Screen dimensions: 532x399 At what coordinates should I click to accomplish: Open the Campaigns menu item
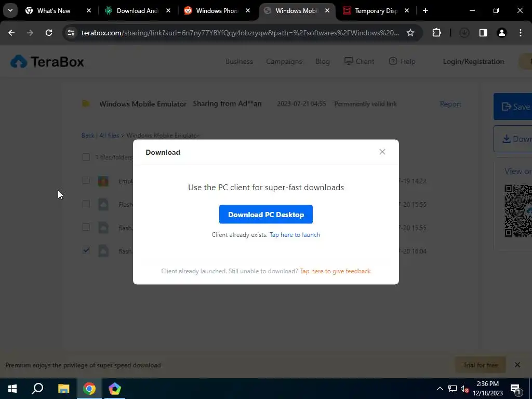click(x=284, y=61)
